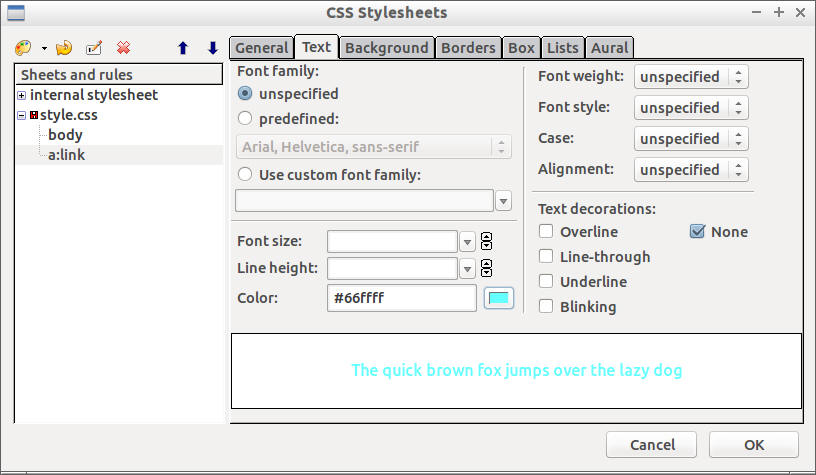Expand the internal stylesheet tree node
Screen dimensions: 816x475
coord(22,96)
